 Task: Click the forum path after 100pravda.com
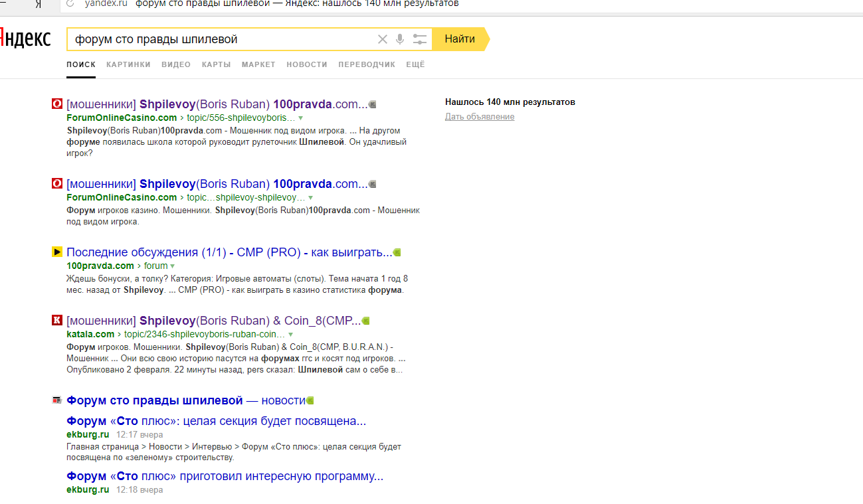pyautogui.click(x=156, y=266)
